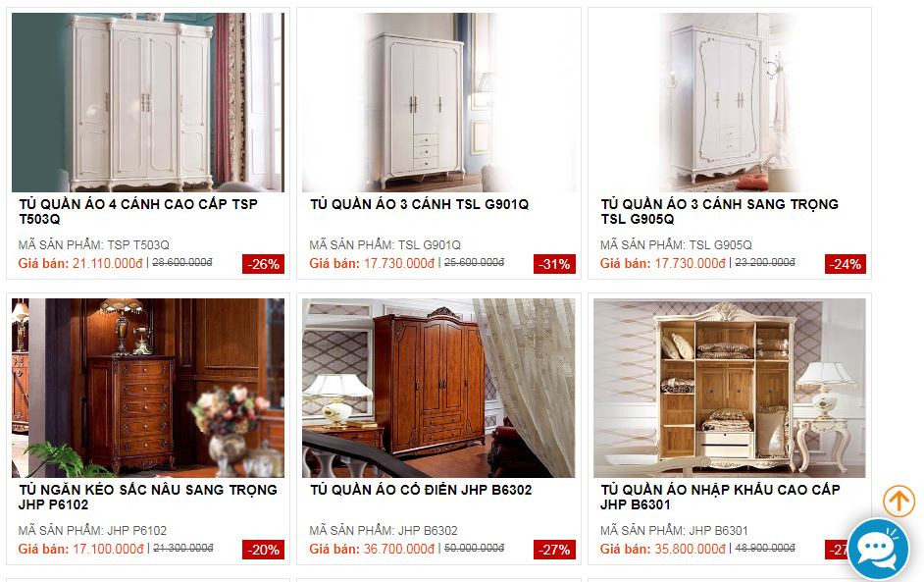Click the -27% discount badge on JHP B6302
The image size is (924, 582).
coord(554,550)
